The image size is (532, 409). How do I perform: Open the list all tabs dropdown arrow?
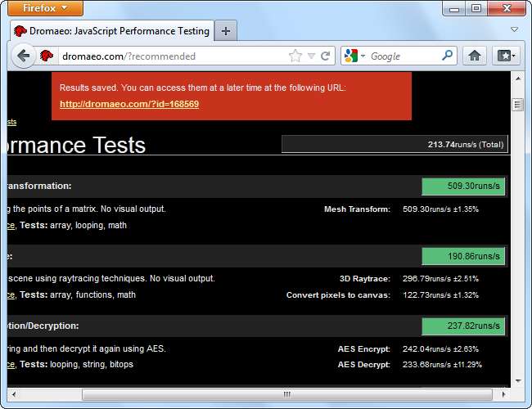click(x=514, y=29)
